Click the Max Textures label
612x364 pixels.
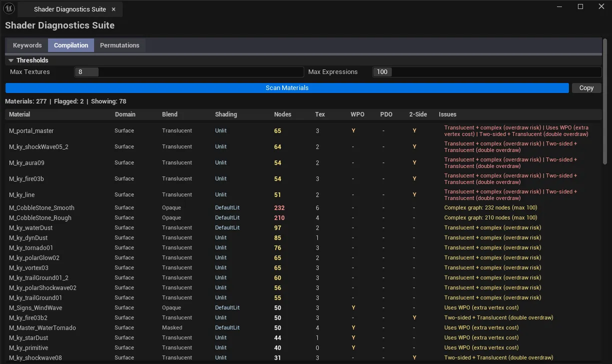(30, 72)
